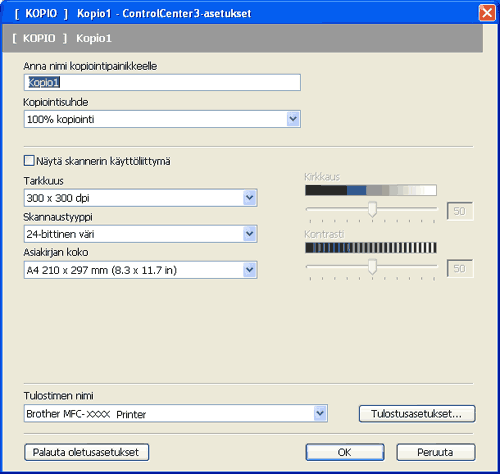Enable Näytä skannerin käyttöliittymä checkbox
The image size is (500, 474).
[29, 161]
